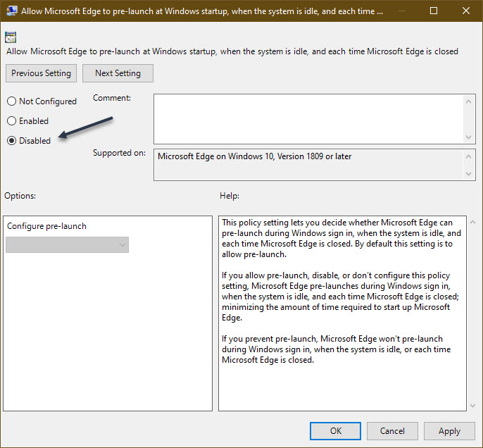Go to the Previous Setting

tap(41, 73)
